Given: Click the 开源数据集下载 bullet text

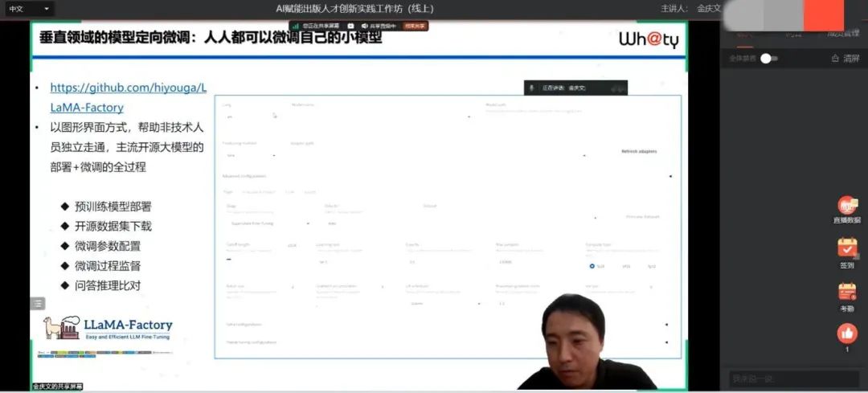Looking at the screenshot, I should click(113, 227).
